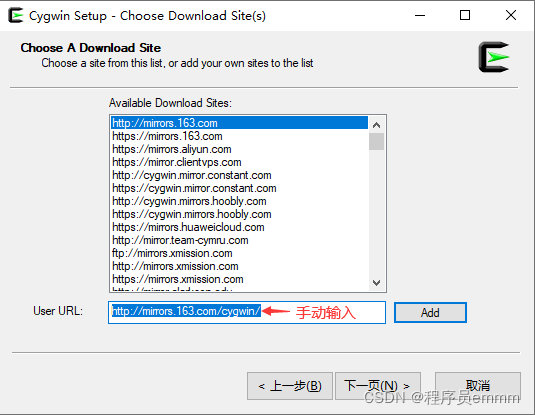The height and width of the screenshot is (415, 535).
Task: Select https://mirrors.163.com mirror
Action: 239,136
